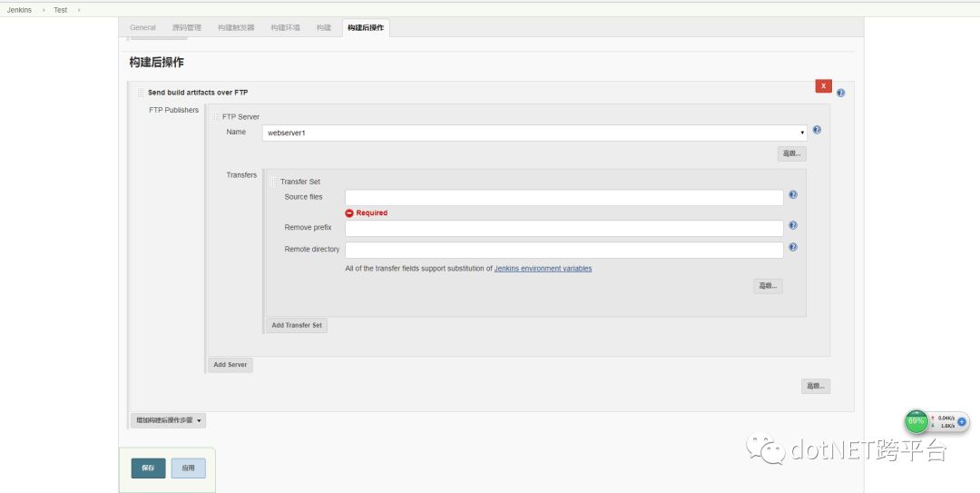This screenshot has width=980, height=493.
Task: Save the job with 保存 button
Action: (148, 468)
